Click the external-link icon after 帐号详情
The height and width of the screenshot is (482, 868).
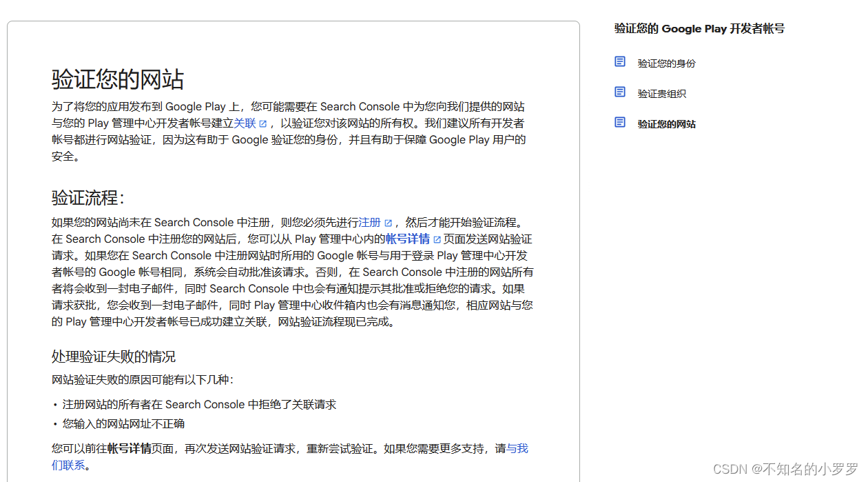coord(437,240)
